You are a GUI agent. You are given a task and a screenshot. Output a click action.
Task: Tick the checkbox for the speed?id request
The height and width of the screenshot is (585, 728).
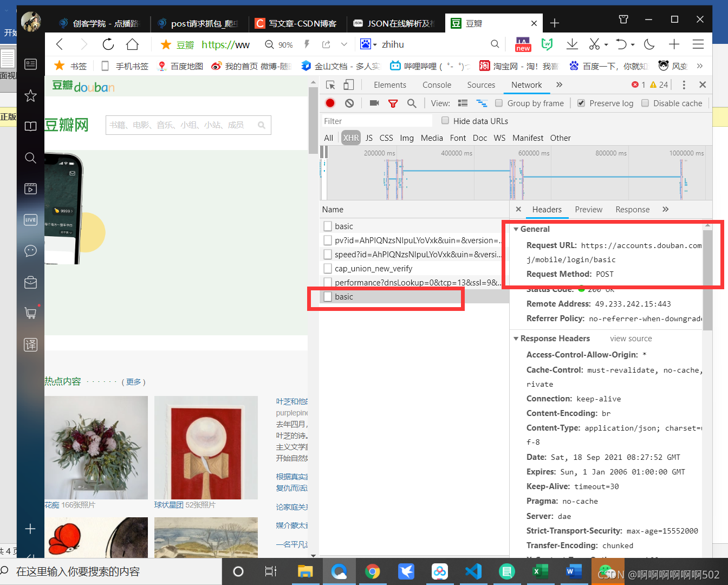pyautogui.click(x=328, y=254)
